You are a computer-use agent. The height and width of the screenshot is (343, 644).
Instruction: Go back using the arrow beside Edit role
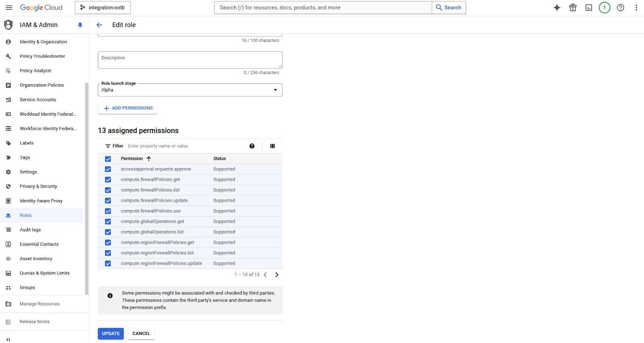(99, 25)
